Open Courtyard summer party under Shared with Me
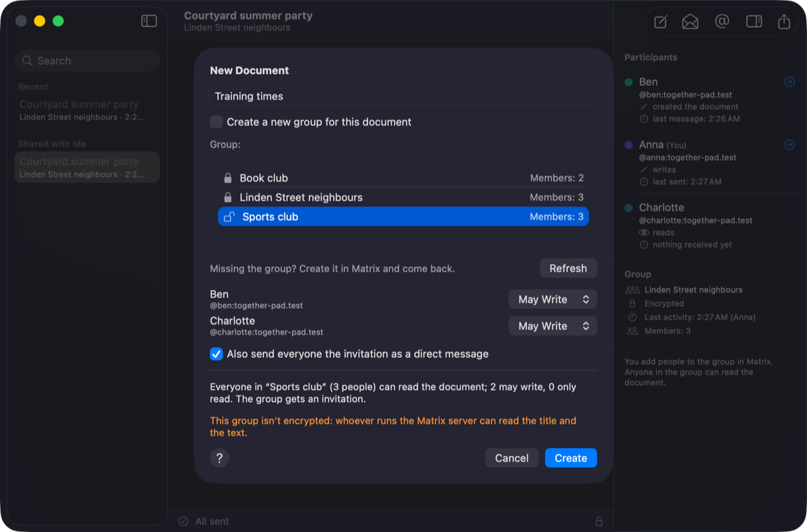This screenshot has height=532, width=807. click(87, 167)
